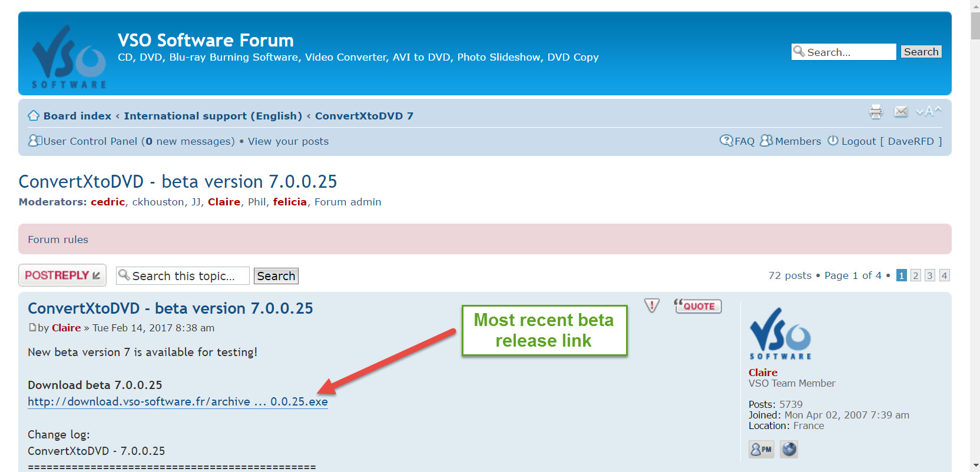Click the topic Search button
The width and height of the screenshot is (980, 472).
click(x=276, y=276)
